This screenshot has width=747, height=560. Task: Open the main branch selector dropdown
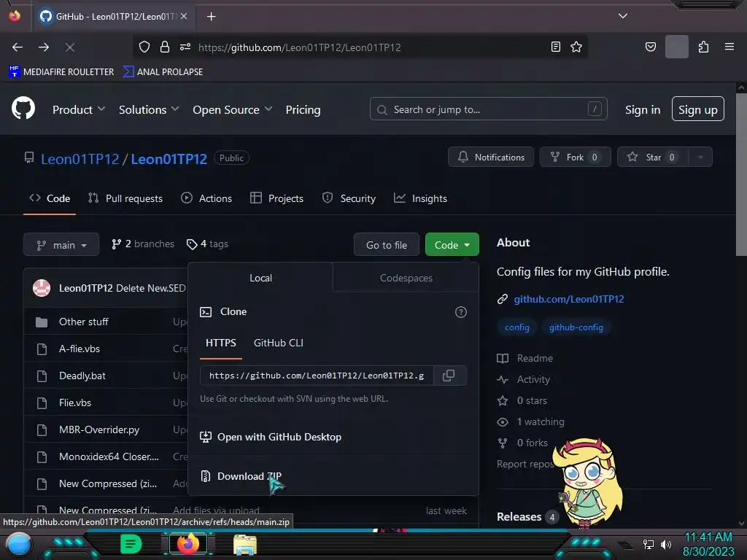[61, 245]
